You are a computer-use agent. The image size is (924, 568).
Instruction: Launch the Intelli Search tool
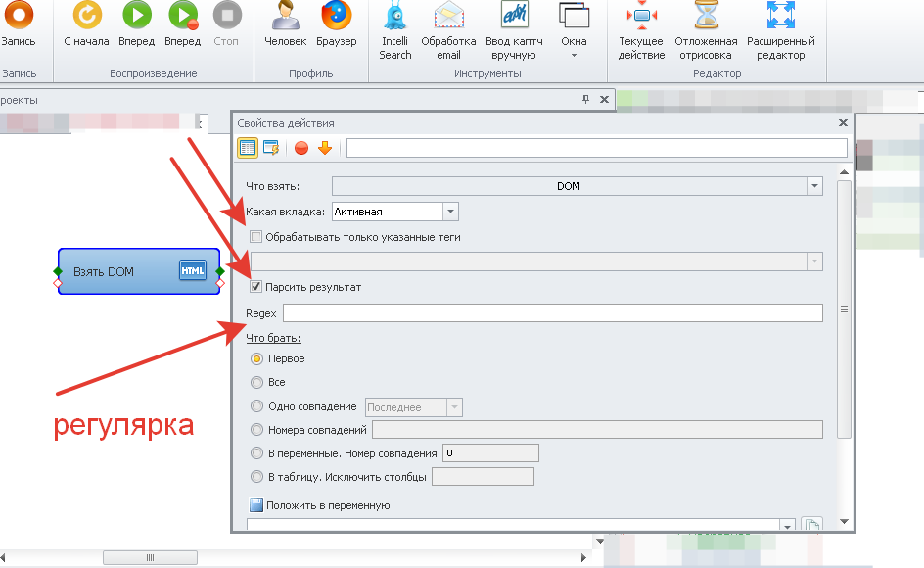coord(394,30)
